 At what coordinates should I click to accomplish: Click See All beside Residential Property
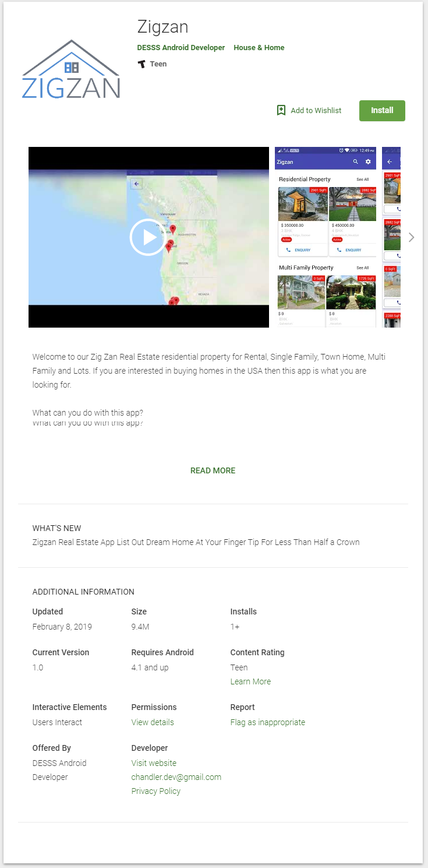click(x=363, y=180)
